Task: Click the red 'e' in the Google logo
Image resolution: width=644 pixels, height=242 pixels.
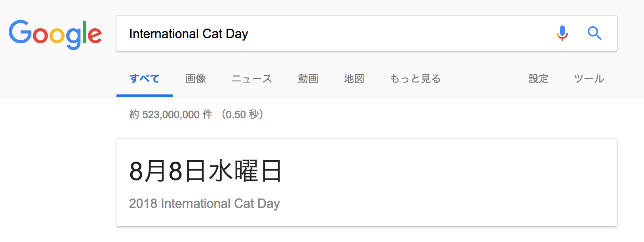Action: point(95,35)
